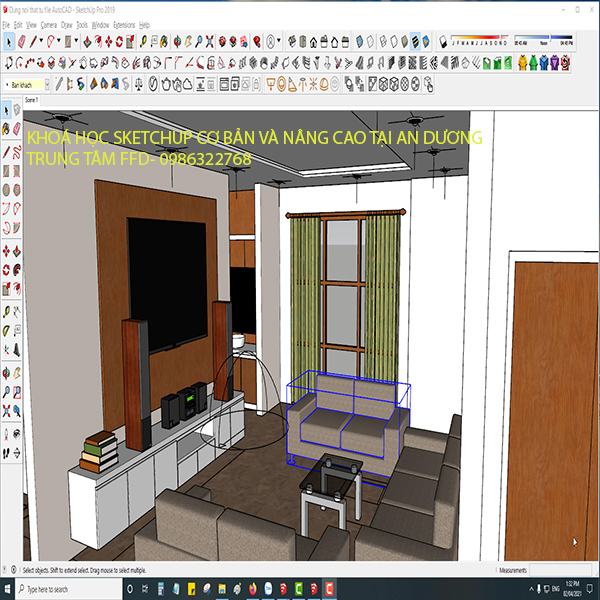
Task: Open the Windows Start button
Action: pyautogui.click(x=7, y=589)
